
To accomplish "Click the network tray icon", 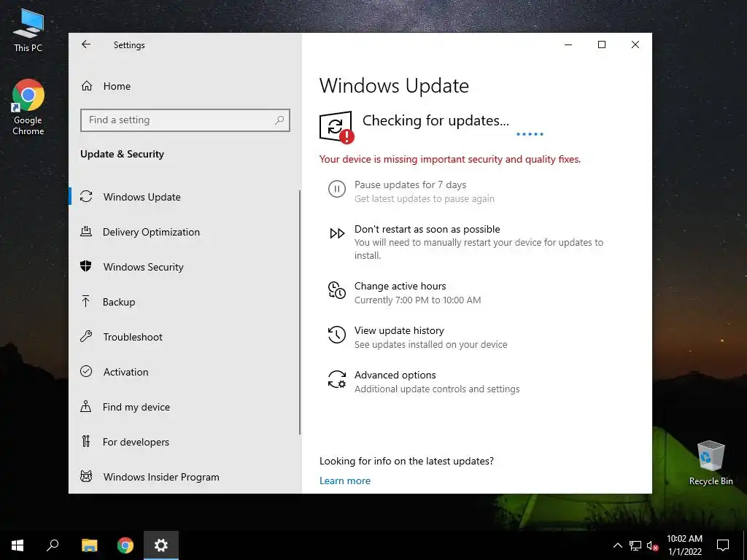I will (x=635, y=545).
